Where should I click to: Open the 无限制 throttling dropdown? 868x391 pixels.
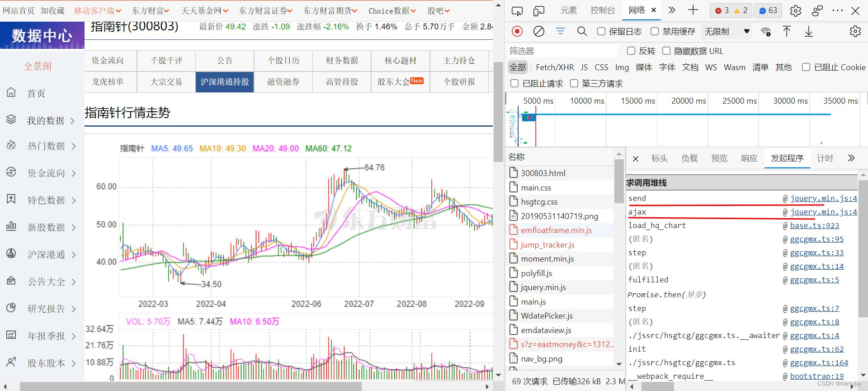[x=727, y=31]
